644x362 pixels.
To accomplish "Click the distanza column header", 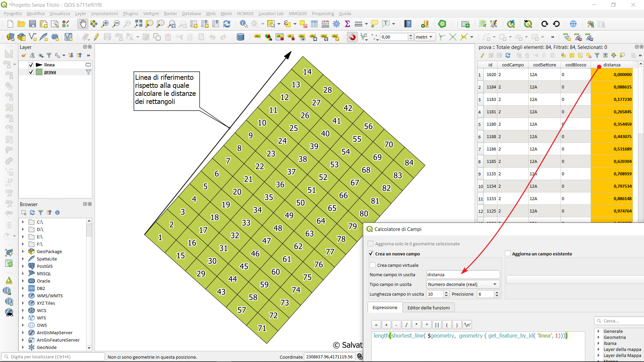I will point(611,65).
